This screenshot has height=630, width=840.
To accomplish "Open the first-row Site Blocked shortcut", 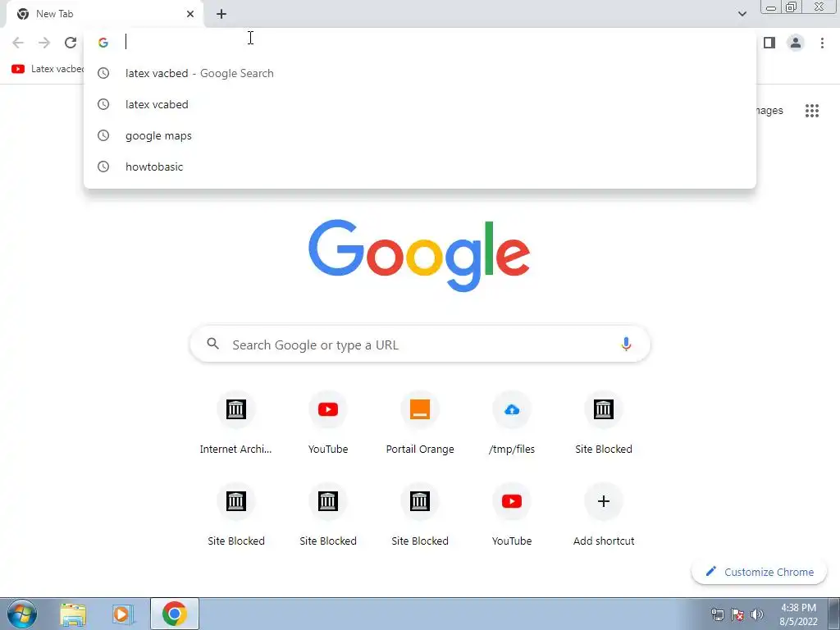I will (604, 423).
